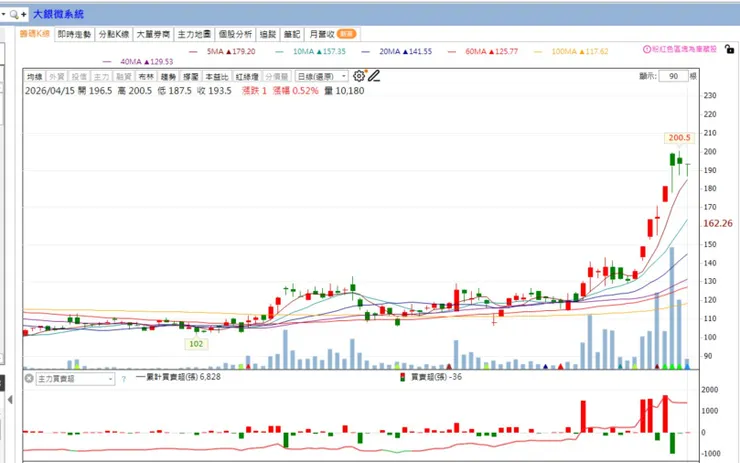Toggle 外資 overlay button

tap(57, 76)
